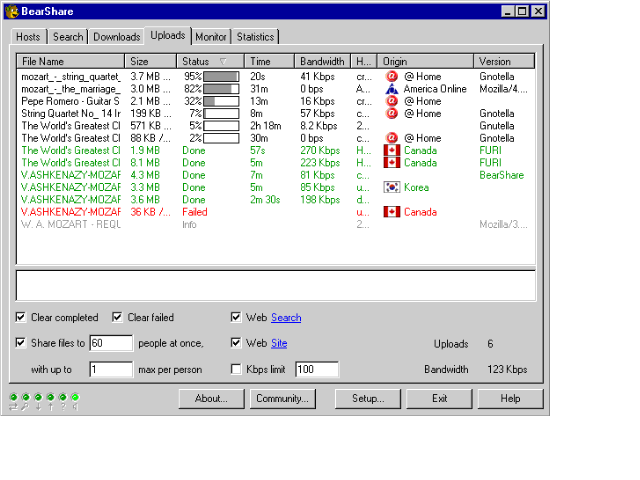This screenshot has width=640, height=480.
Task: Toggle the Share files to checkbox
Action: (20, 342)
